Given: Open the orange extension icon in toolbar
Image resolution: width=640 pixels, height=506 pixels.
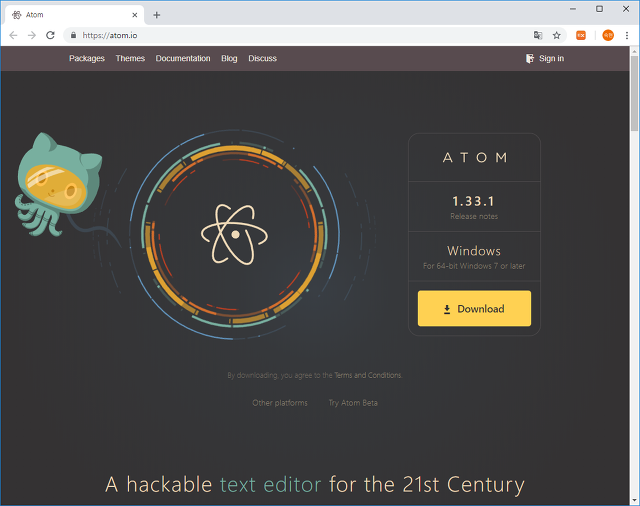Looking at the screenshot, I should [x=581, y=36].
